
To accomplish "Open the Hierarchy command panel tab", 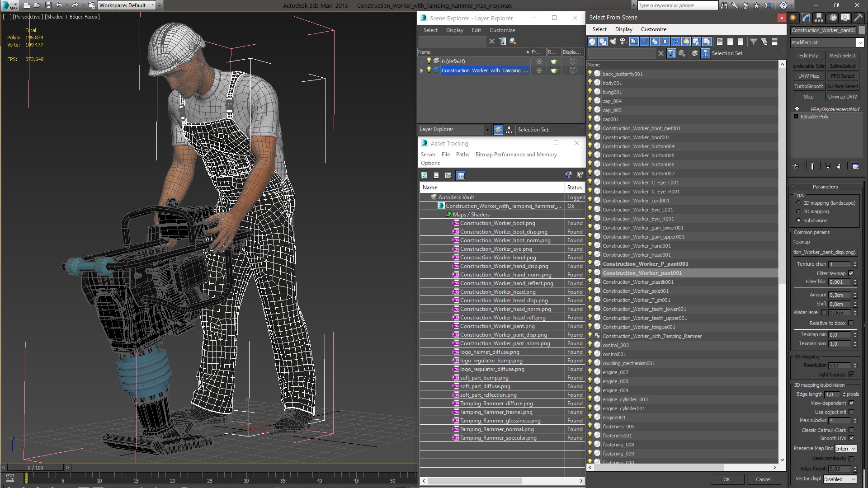I will tap(819, 18).
